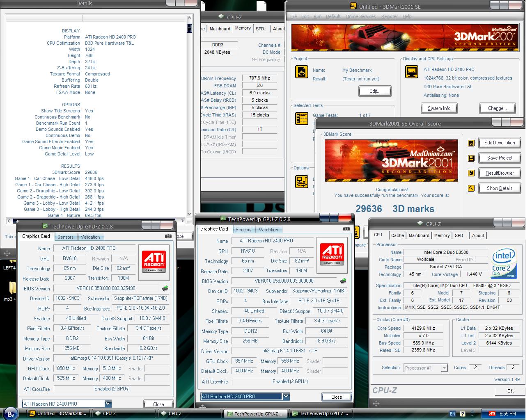Image resolution: width=532 pixels, height=420 pixels.
Task: Click the 707.9 MHz DRAM Frequency value
Action: 259,78
